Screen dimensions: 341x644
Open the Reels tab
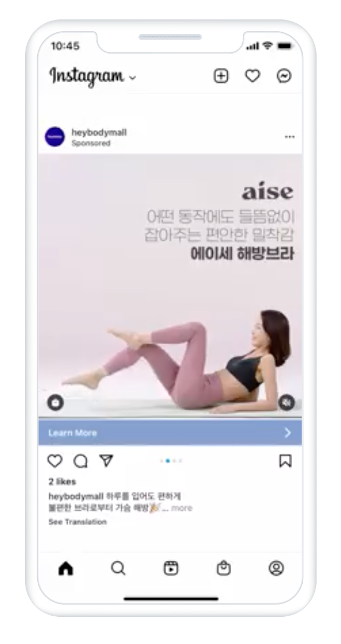click(171, 568)
